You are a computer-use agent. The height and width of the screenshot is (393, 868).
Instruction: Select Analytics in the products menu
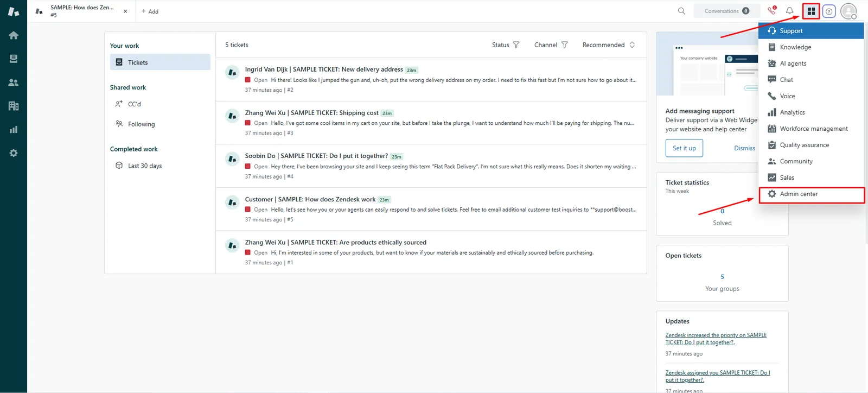811,112
